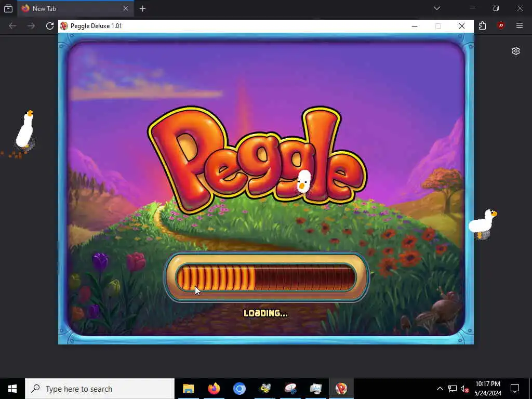Open the clock showing 10:17 PM

487,389
